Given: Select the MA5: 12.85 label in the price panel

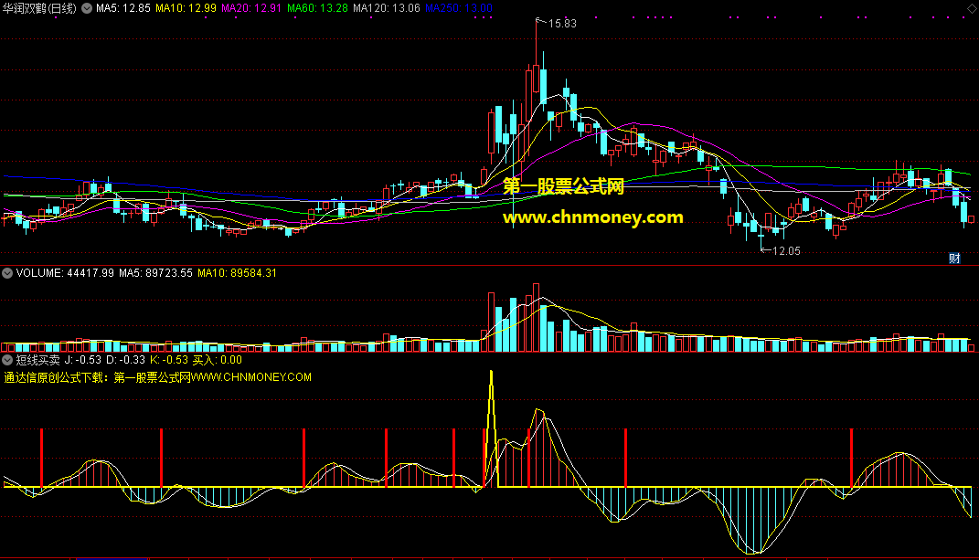Looking at the screenshot, I should coord(123,8).
